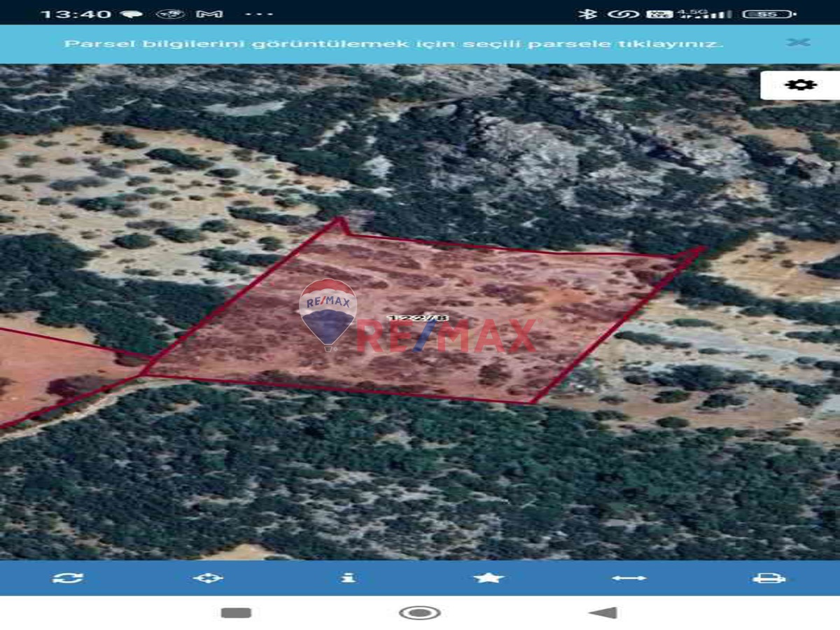Viewport: 840px width, 630px height.
Task: Tap the Gmail M notification icon
Action: 209,13
